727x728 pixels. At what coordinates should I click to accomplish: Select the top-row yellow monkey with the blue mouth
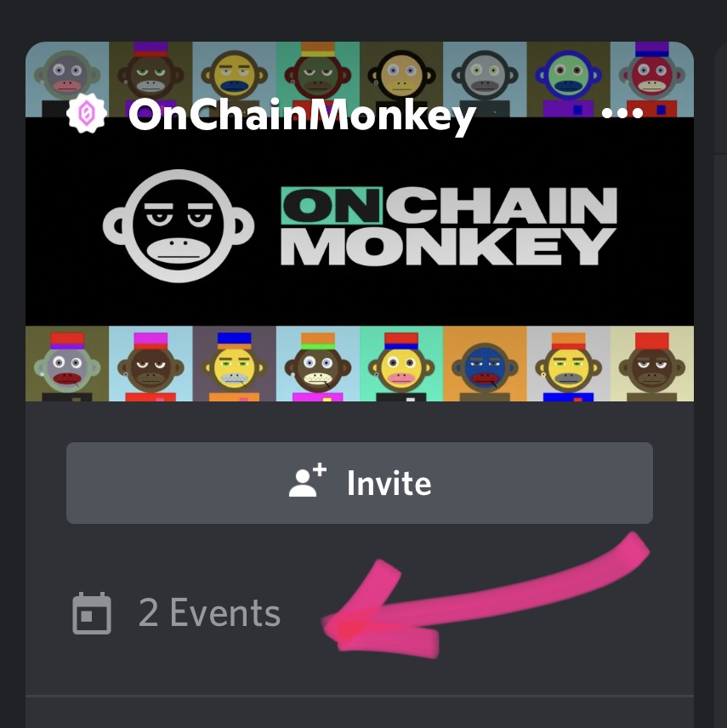tap(234, 79)
